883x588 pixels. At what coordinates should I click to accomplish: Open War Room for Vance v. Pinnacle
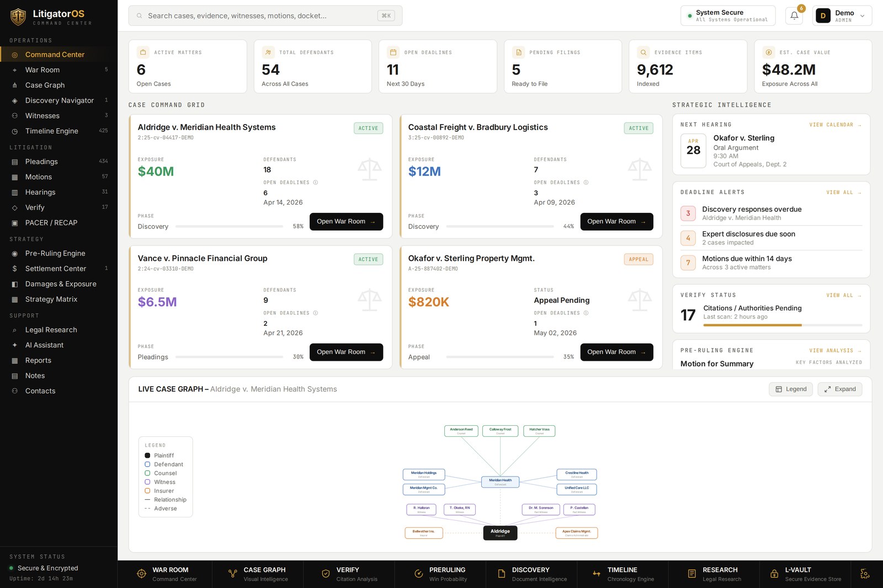[346, 352]
